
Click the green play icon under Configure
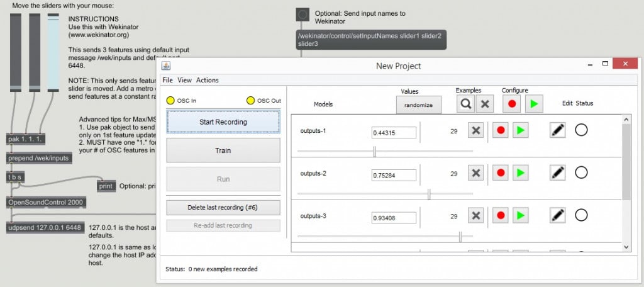click(x=533, y=104)
